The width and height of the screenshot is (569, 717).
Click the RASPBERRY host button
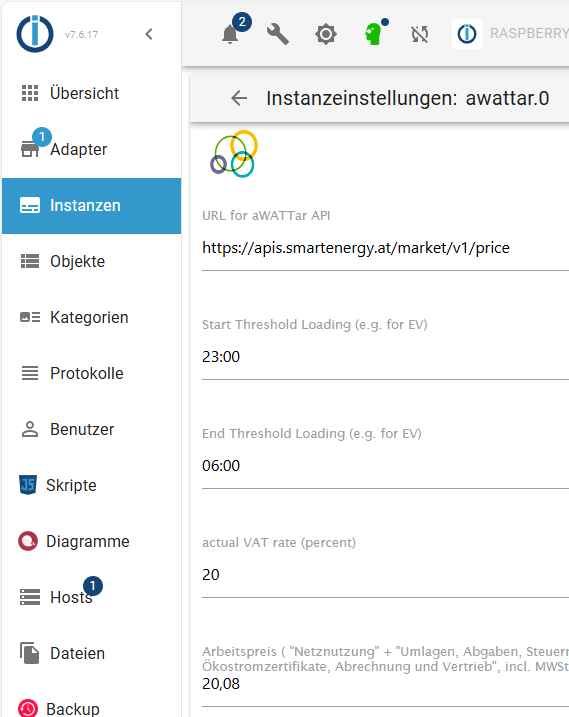[x=510, y=34]
